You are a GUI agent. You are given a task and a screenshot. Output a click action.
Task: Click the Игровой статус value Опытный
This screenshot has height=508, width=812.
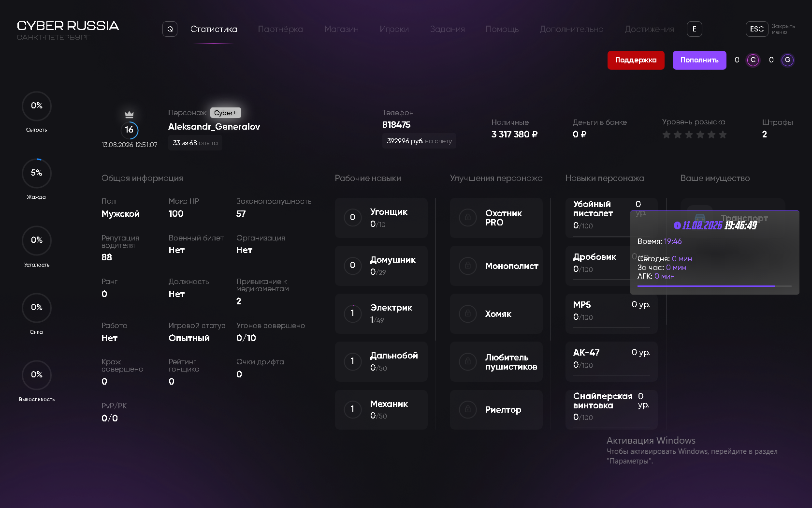[x=189, y=338]
